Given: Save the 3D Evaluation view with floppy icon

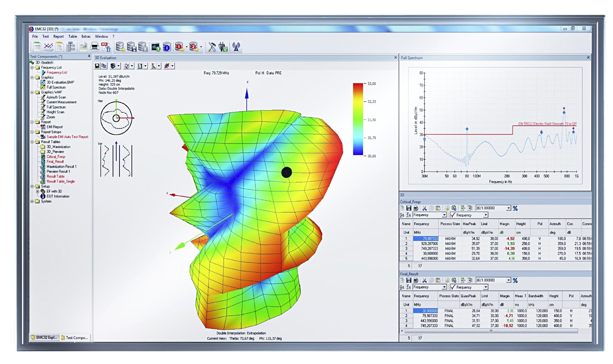Looking at the screenshot, I should point(97,66).
